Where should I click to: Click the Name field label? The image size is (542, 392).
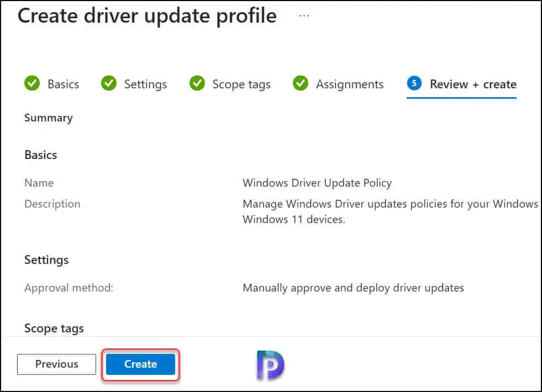tap(39, 183)
